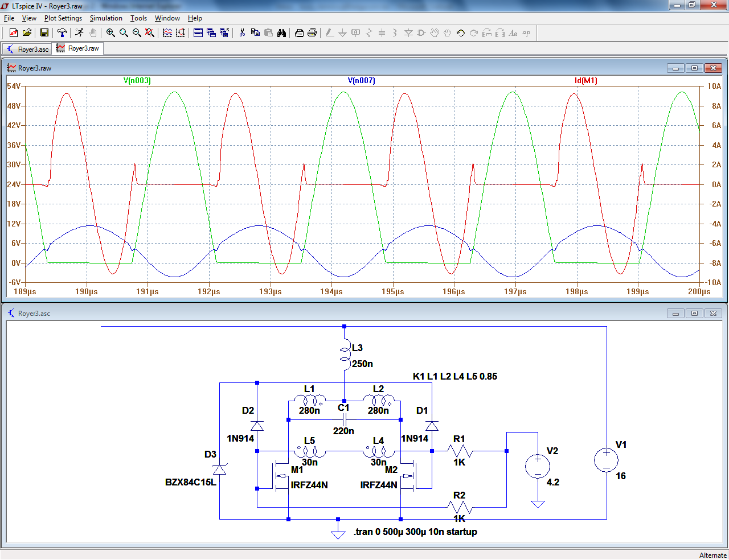Screen dimensions: 729x560
Task: Open the Simulation menu
Action: click(106, 18)
